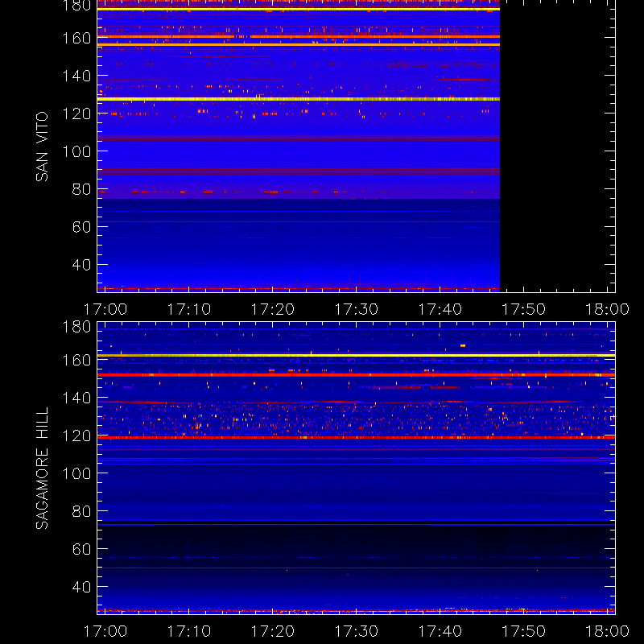The image size is (644, 644).
Task: Click 17:40 time label beneath San Vito plot
Action: [x=440, y=309]
